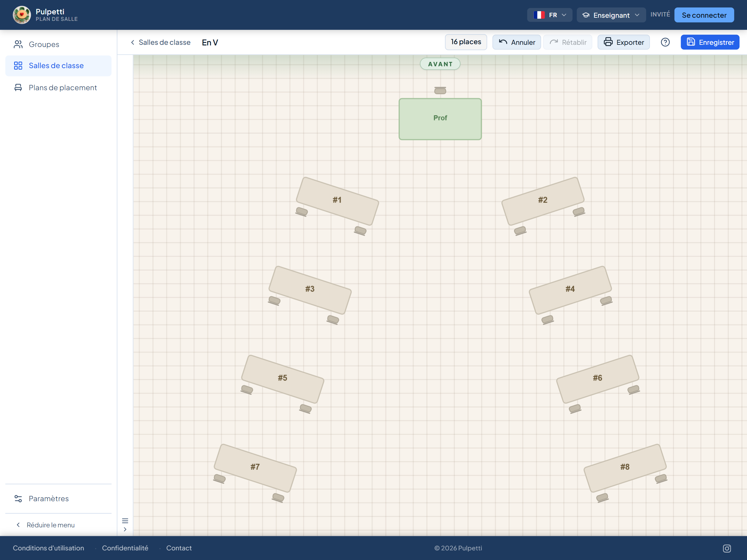Click the Instagram icon in footer
The width and height of the screenshot is (747, 560).
click(x=727, y=548)
